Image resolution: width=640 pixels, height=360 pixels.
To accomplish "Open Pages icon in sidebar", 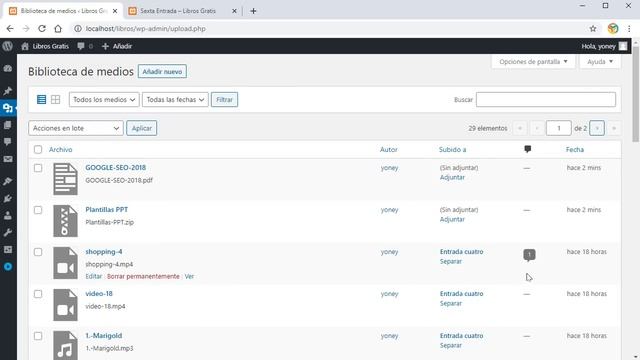I will (x=8, y=125).
